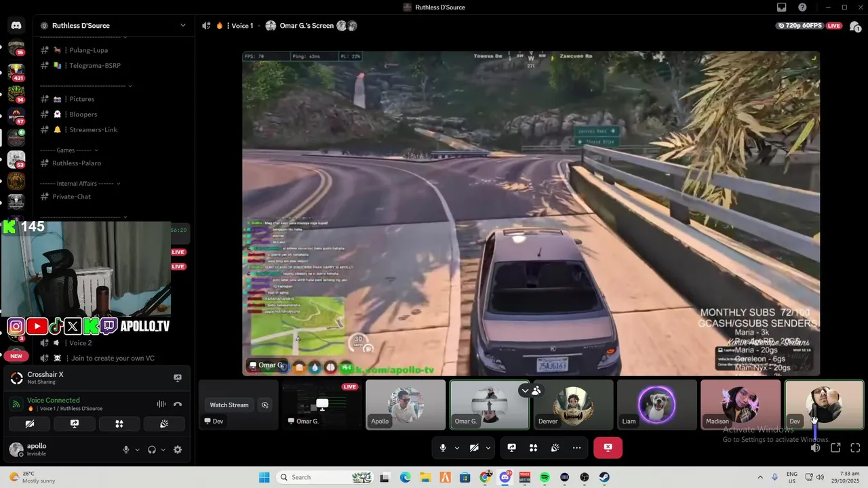
Task: Disconnect from voice using phone icon
Action: (x=178, y=404)
